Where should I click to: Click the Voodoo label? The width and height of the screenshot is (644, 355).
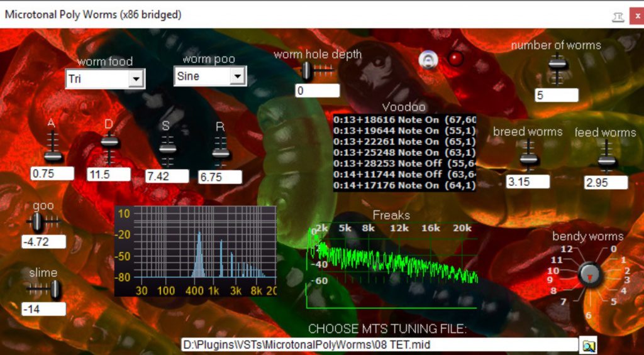404,107
